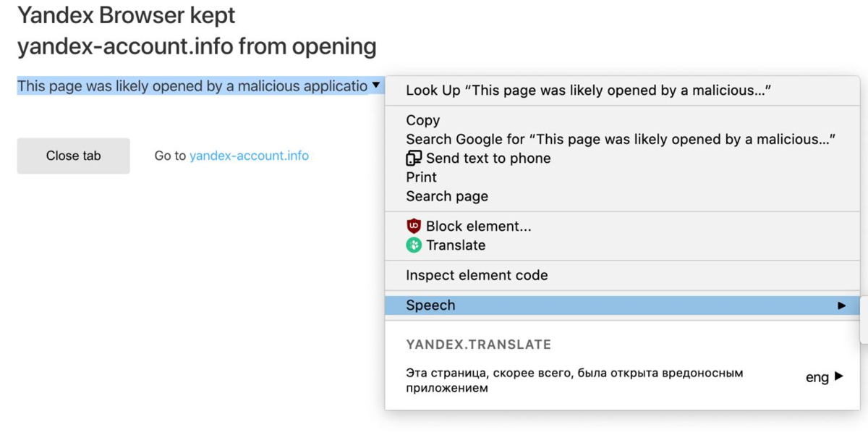868x435 pixels.
Task: Click the dropdown arrow after highlighted text
Action: (x=375, y=85)
